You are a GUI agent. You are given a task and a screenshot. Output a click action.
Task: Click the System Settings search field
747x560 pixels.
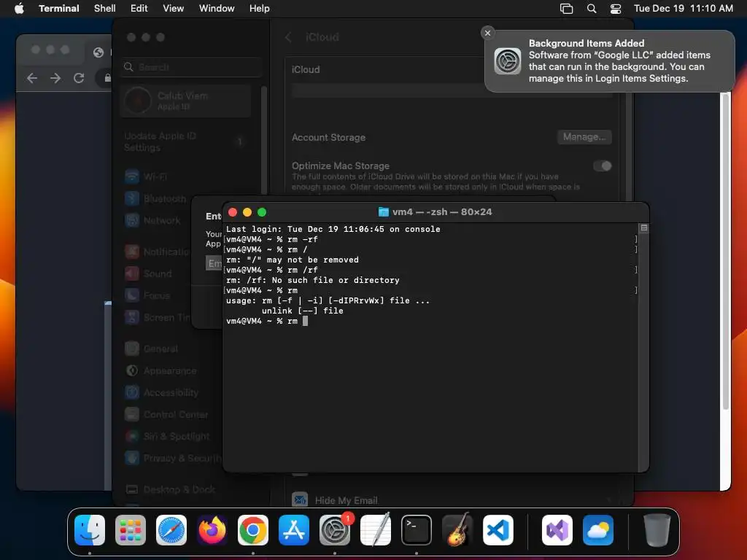(192, 67)
